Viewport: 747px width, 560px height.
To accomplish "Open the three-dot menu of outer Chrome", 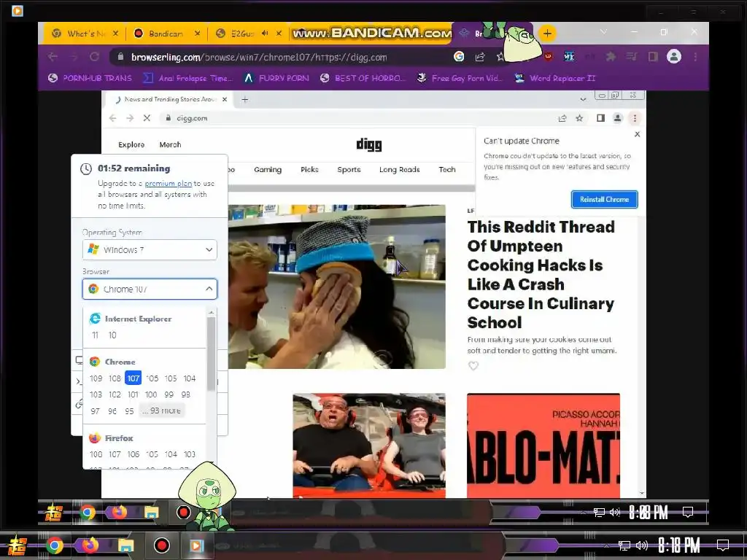I will [695, 57].
